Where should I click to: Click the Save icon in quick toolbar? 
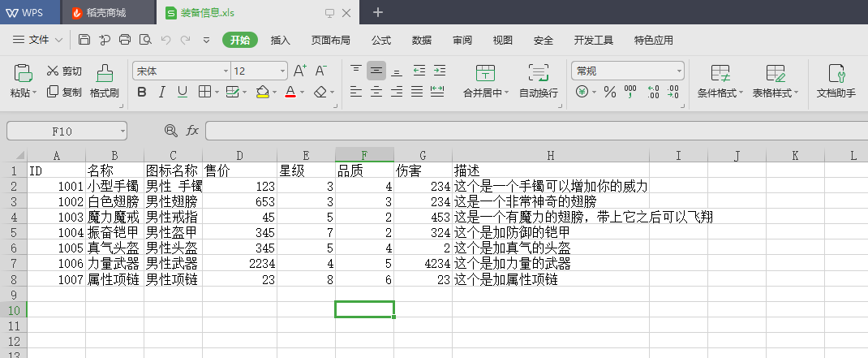point(84,39)
